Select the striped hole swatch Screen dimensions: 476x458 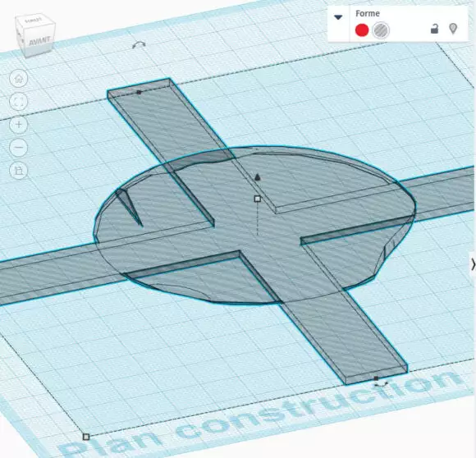(x=381, y=30)
